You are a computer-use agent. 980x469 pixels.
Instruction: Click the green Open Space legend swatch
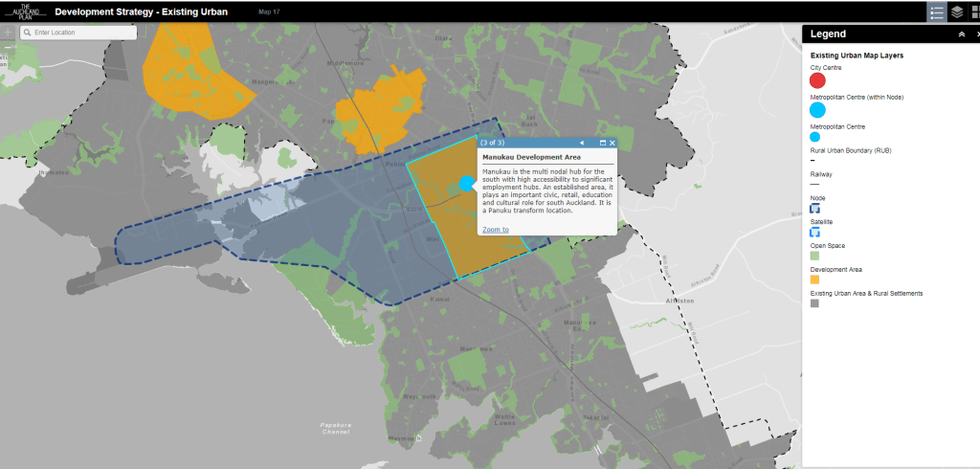pos(814,257)
